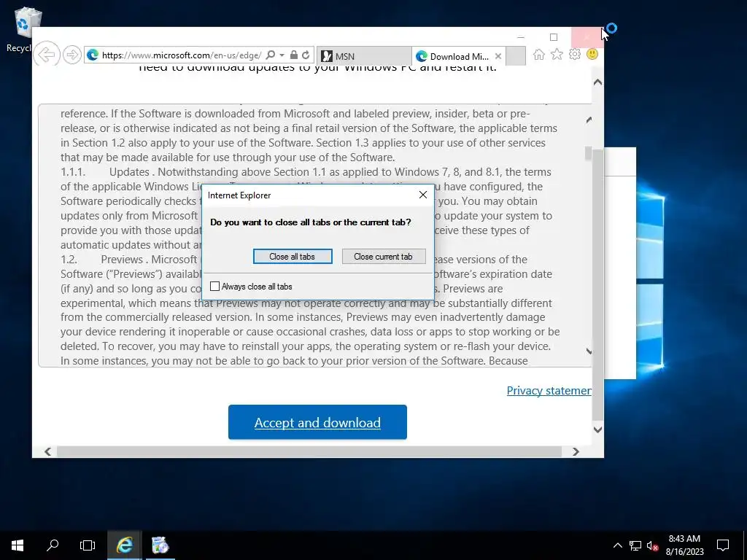
Task: Show hidden system tray icons chevron
Action: click(617, 545)
